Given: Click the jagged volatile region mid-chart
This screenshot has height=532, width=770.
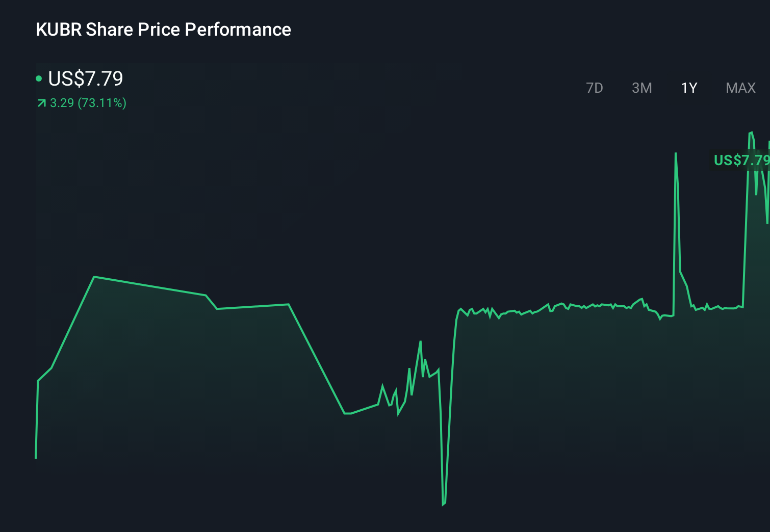Looking at the screenshot, I should coord(408,382).
